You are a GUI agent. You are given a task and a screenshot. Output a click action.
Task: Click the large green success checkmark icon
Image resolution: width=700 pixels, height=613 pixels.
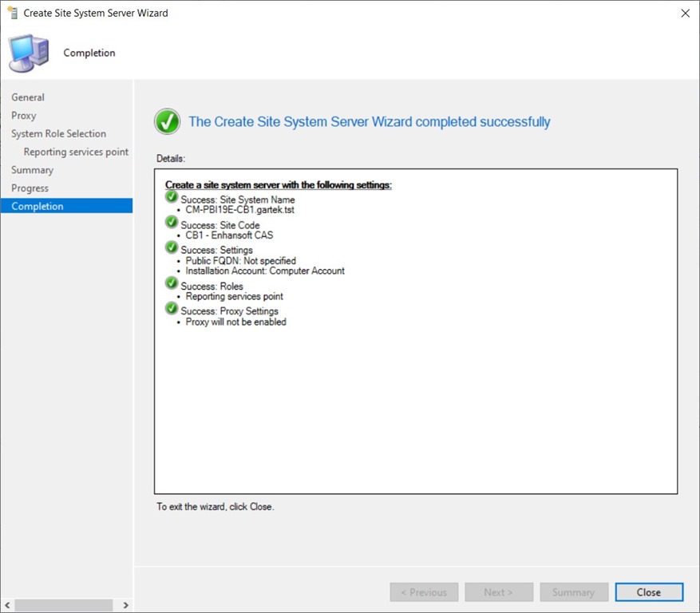[168, 121]
